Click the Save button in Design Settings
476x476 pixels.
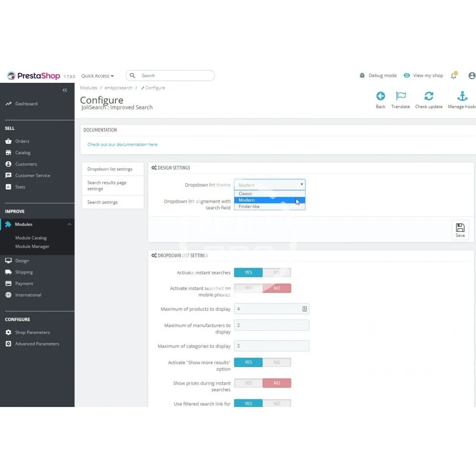tap(460, 230)
